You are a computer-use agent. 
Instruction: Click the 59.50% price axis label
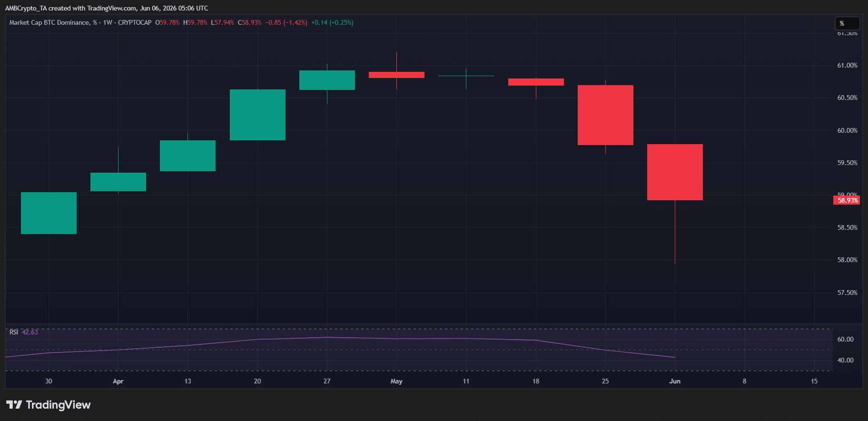pyautogui.click(x=847, y=163)
